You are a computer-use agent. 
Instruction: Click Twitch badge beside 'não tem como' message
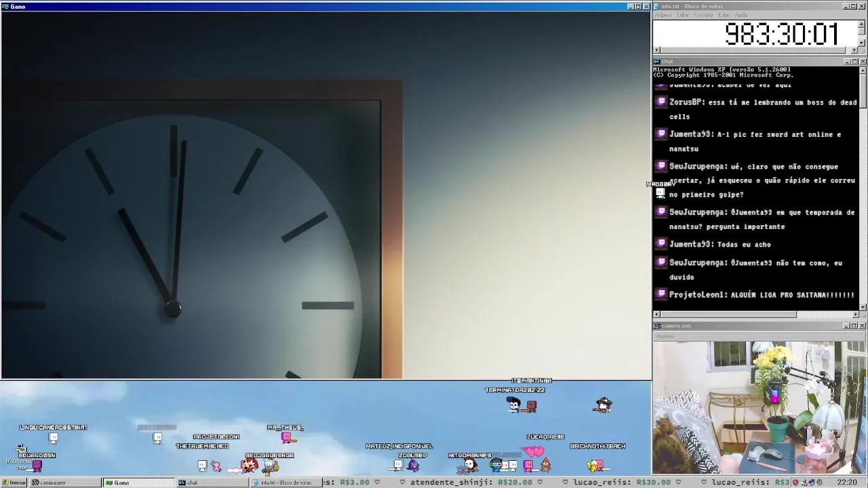(x=662, y=262)
